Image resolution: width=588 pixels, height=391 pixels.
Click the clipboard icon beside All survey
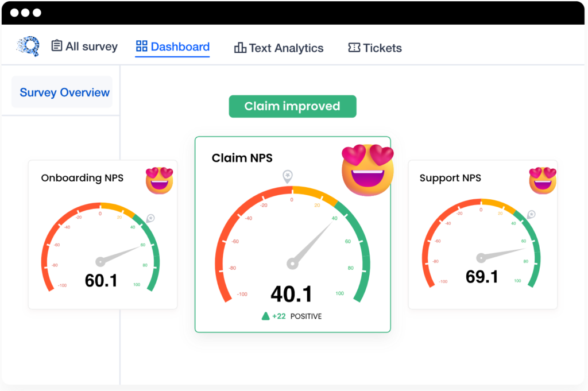(57, 46)
